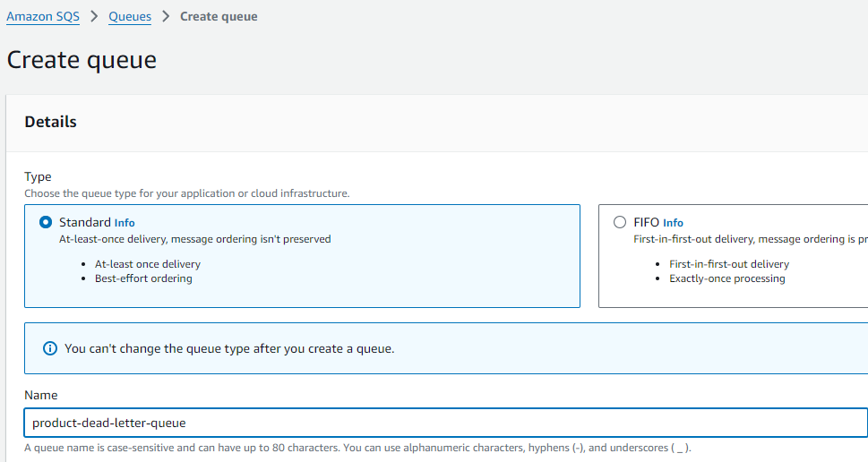Open Info link next to FIFO
The image size is (868, 462).
(673, 222)
